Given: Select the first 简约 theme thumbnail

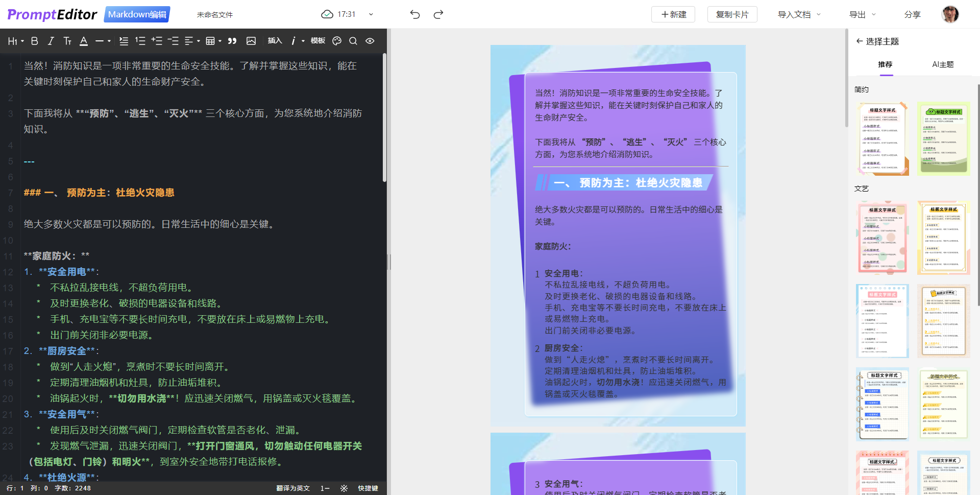Looking at the screenshot, I should (x=883, y=138).
